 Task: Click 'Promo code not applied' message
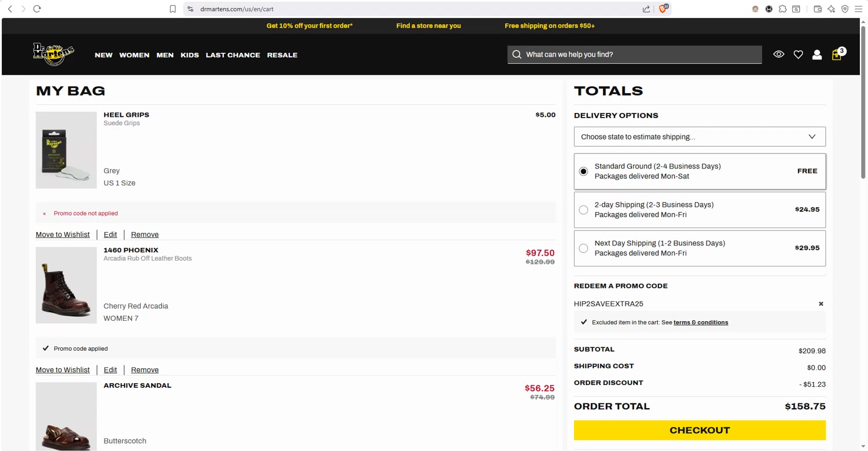(86, 214)
